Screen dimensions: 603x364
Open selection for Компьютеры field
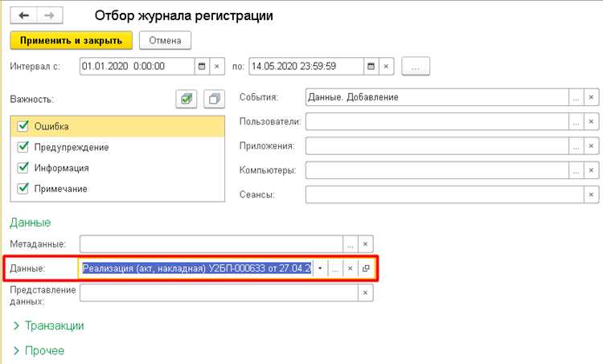click(576, 170)
